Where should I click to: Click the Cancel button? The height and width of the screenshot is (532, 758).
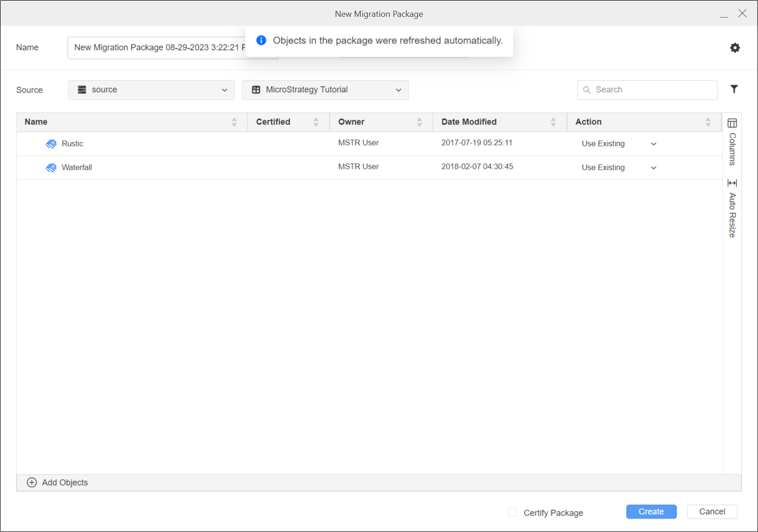pyautogui.click(x=712, y=511)
